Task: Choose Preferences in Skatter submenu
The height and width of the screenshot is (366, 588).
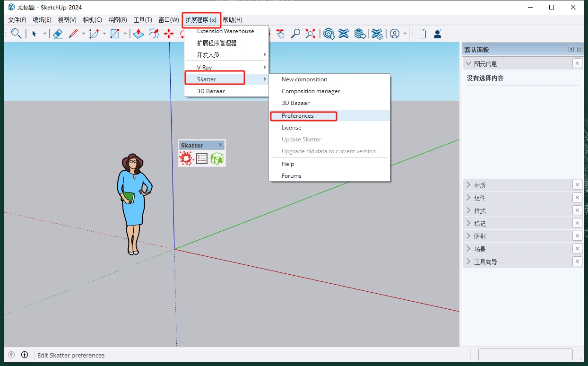Action: tap(329, 116)
